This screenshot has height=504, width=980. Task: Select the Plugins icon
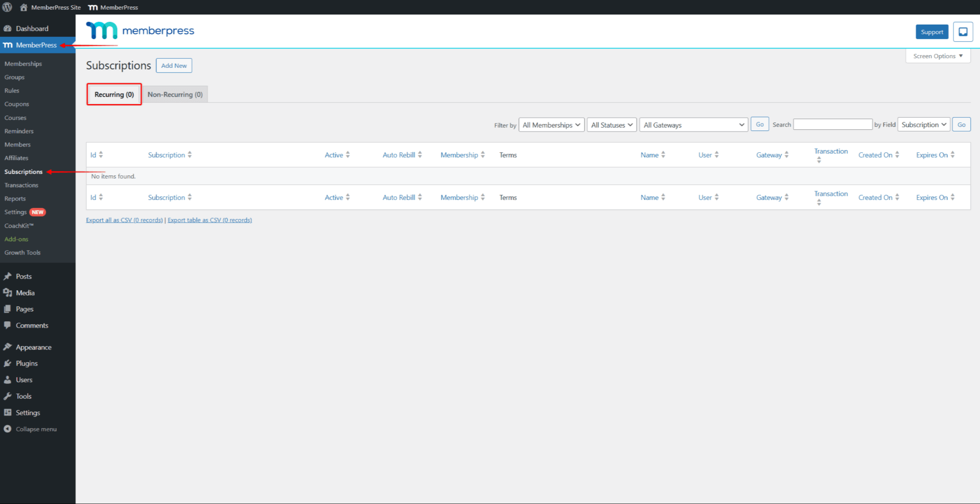7,363
